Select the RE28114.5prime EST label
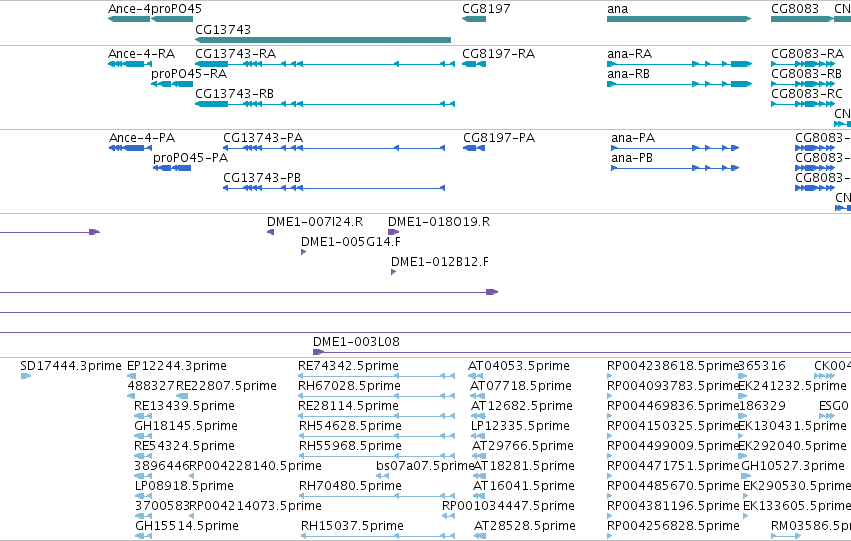 pos(348,406)
